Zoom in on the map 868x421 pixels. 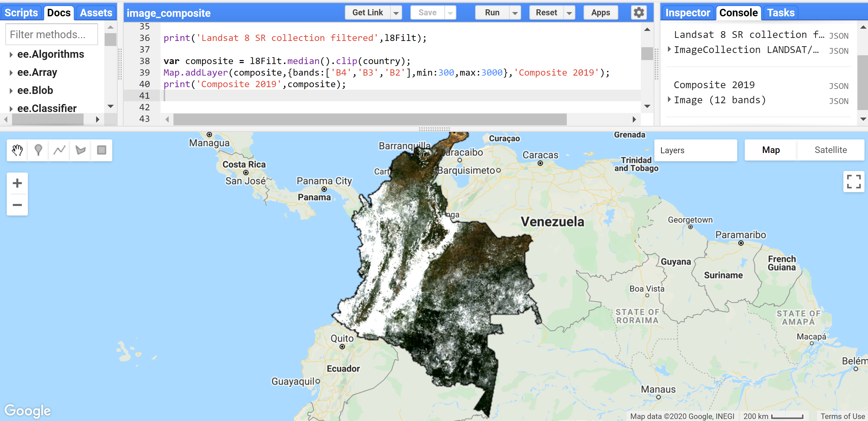[17, 183]
